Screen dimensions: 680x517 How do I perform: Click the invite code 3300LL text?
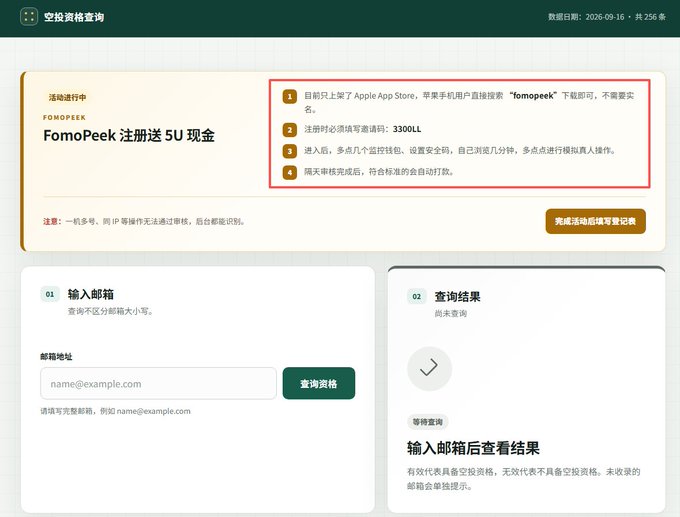coord(407,129)
